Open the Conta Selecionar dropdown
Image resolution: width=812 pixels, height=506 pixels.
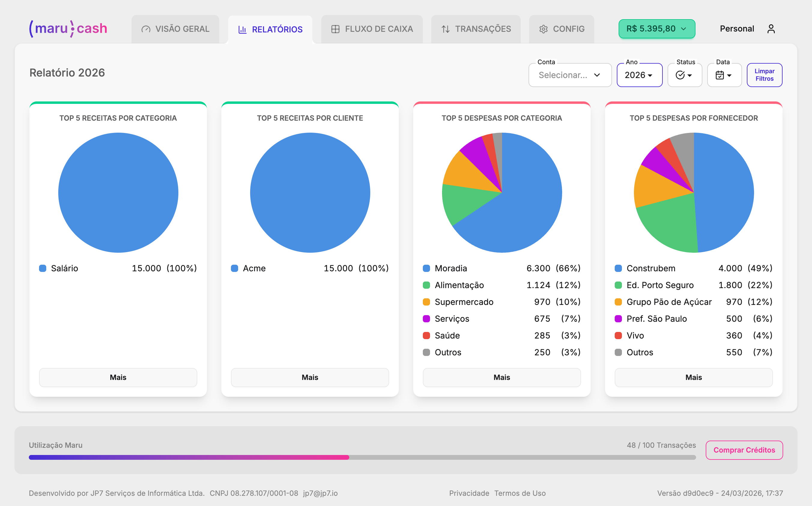[x=570, y=75]
